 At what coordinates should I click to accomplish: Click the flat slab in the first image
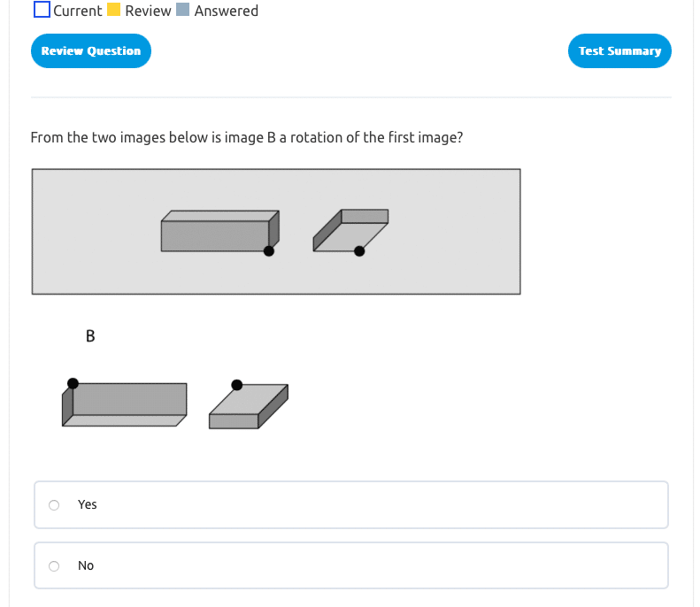pyautogui.click(x=351, y=232)
